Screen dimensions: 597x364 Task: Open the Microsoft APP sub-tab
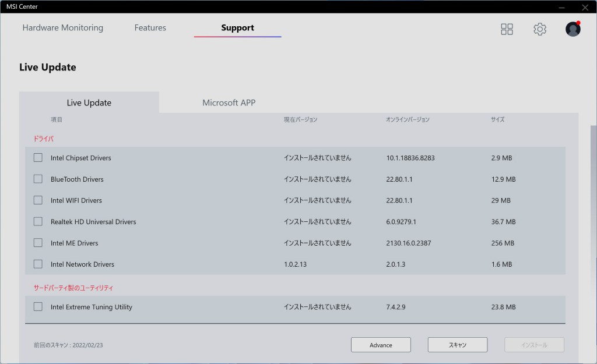click(x=229, y=103)
